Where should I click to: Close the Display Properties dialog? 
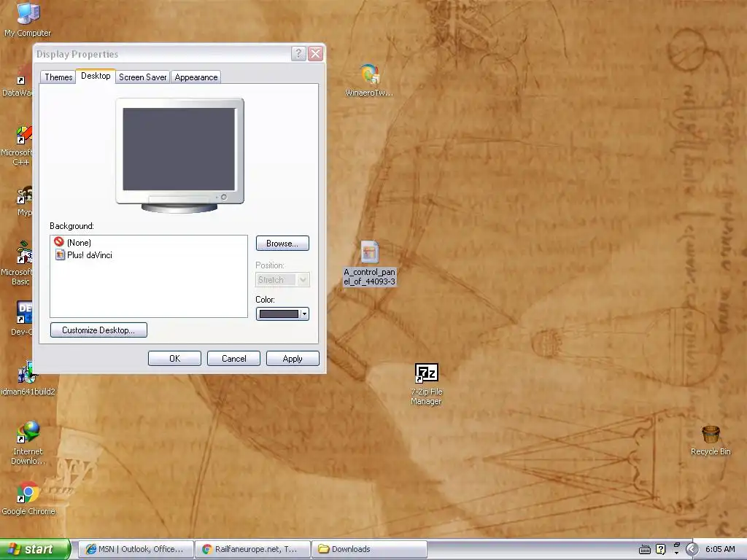click(315, 53)
